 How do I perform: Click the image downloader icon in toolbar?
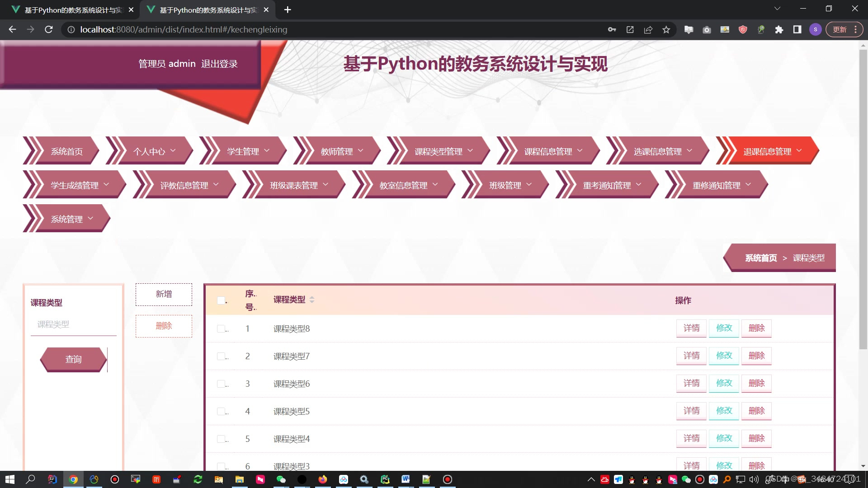725,29
